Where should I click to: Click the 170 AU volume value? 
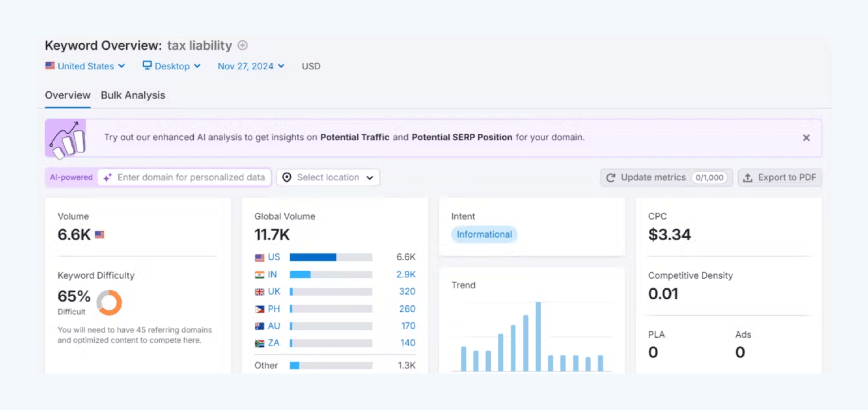pyautogui.click(x=408, y=326)
